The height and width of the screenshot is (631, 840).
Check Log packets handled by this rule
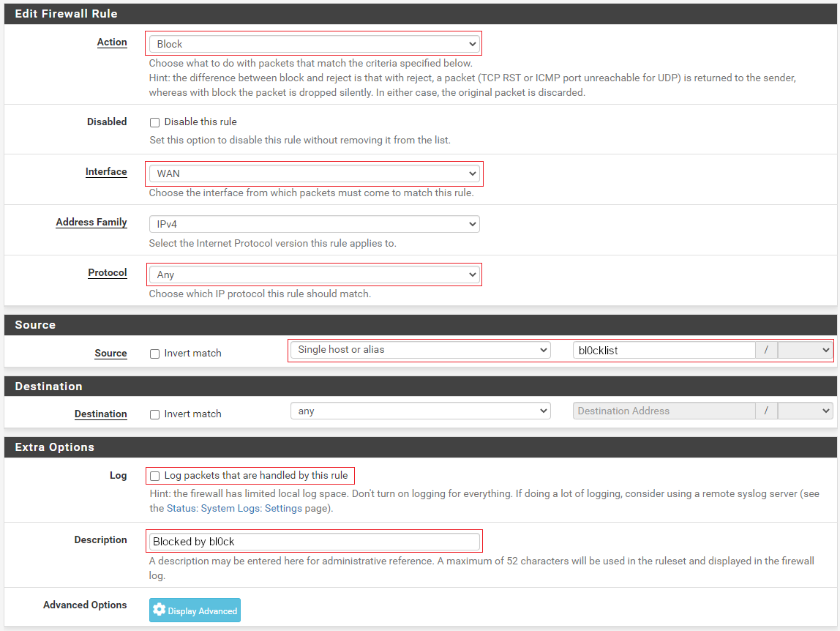tap(154, 476)
